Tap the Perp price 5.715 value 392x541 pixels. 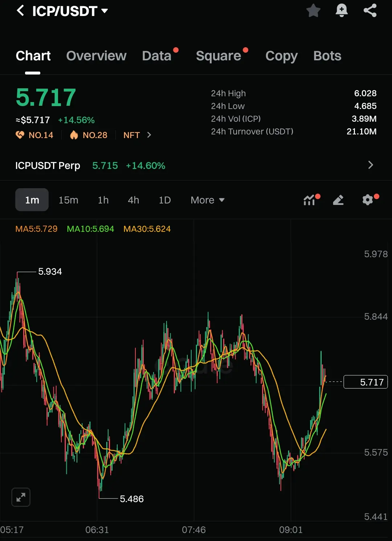point(105,166)
